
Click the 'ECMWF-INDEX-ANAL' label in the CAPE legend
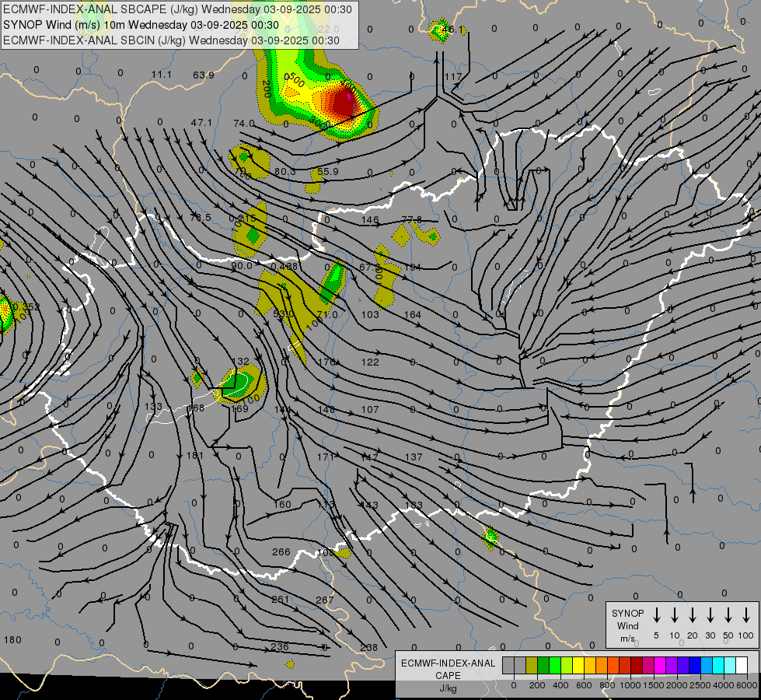448,663
